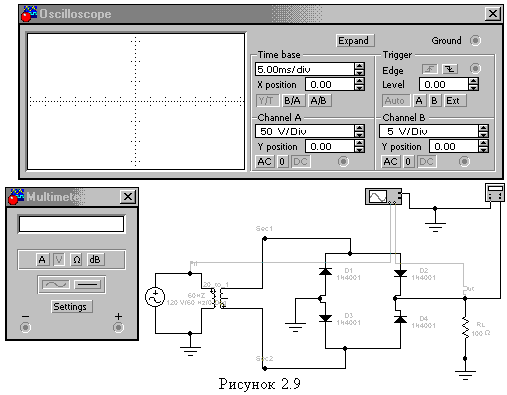Set Channel A coupling to 0

click(282, 162)
